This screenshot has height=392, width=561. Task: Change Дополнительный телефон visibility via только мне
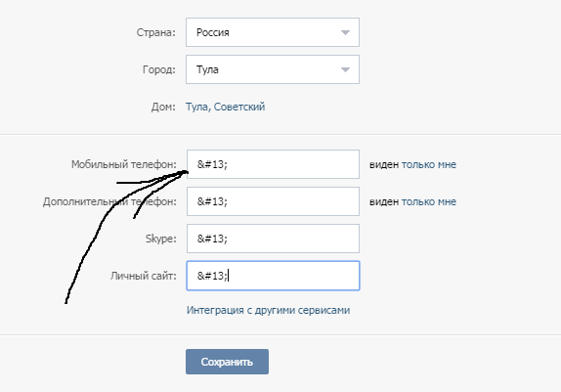coord(429,202)
